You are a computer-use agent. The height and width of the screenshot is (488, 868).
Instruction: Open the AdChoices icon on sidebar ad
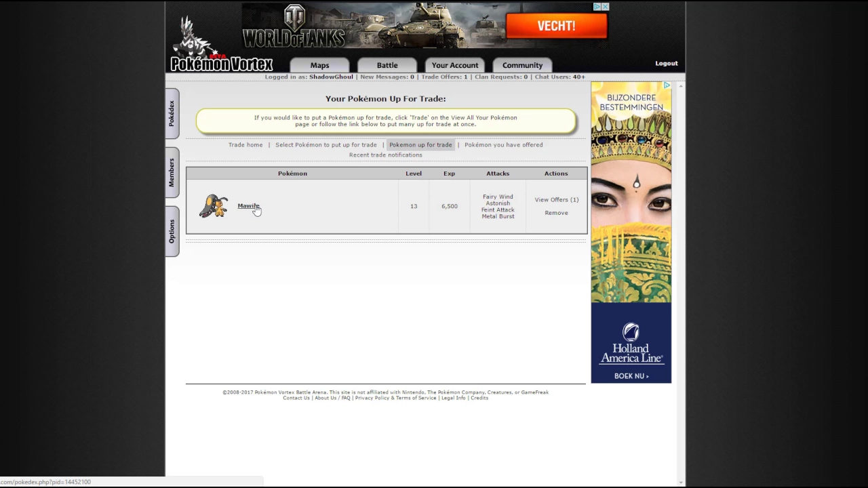[x=667, y=85]
